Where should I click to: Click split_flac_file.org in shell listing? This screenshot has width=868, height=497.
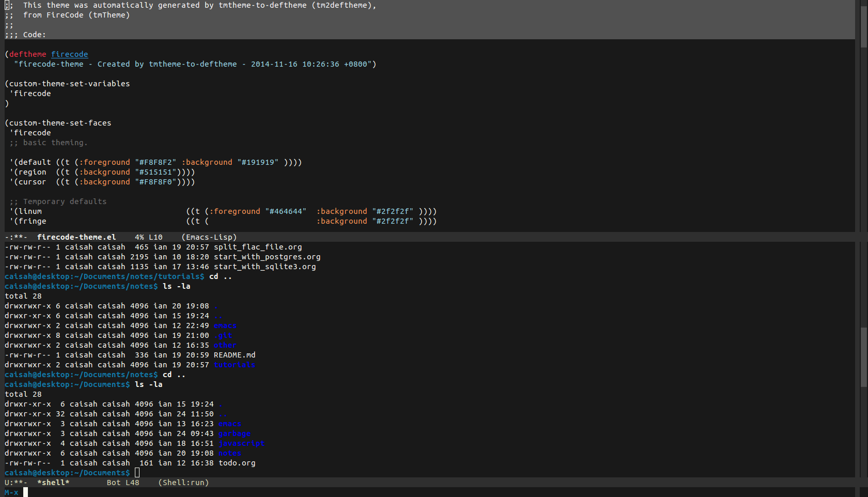click(x=258, y=247)
